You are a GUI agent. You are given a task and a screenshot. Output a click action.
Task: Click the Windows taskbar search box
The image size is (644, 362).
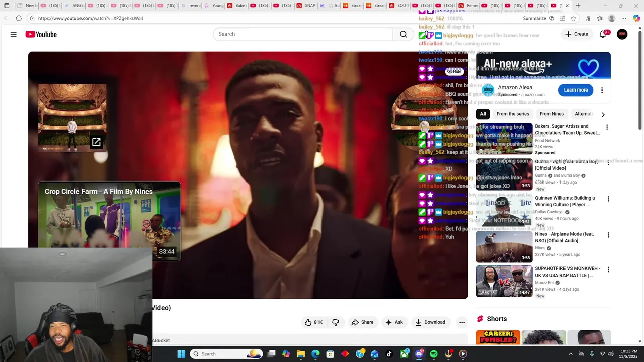(226, 354)
